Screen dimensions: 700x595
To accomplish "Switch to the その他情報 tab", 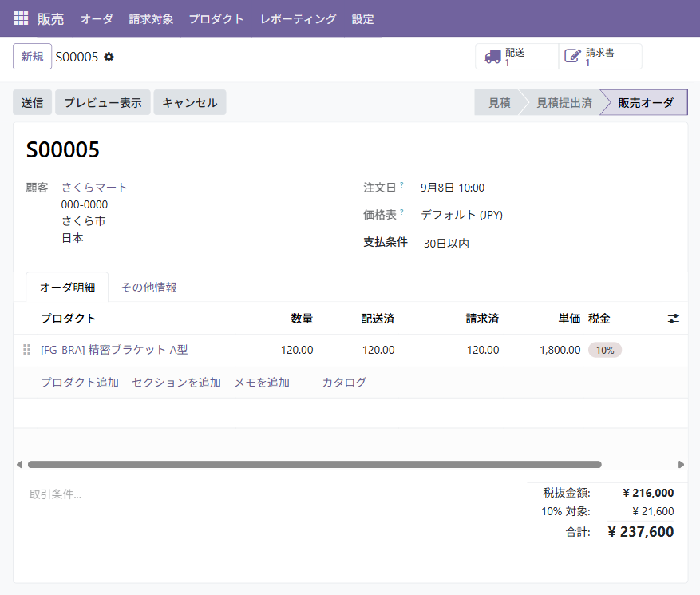I will [x=149, y=288].
